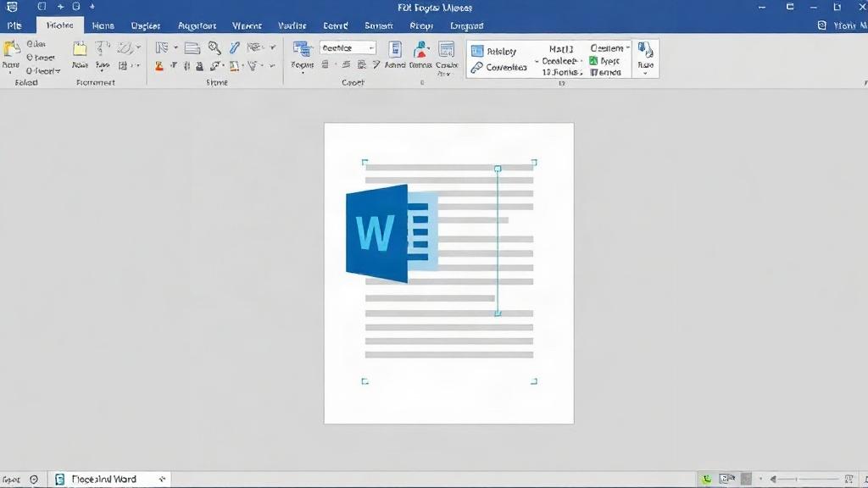Click the top-right selection handle on the page

(x=534, y=162)
